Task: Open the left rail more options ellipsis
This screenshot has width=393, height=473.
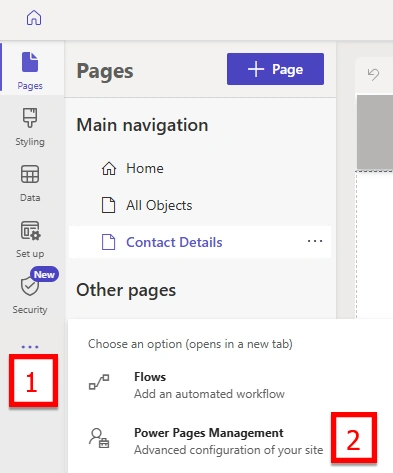Action: [30, 347]
